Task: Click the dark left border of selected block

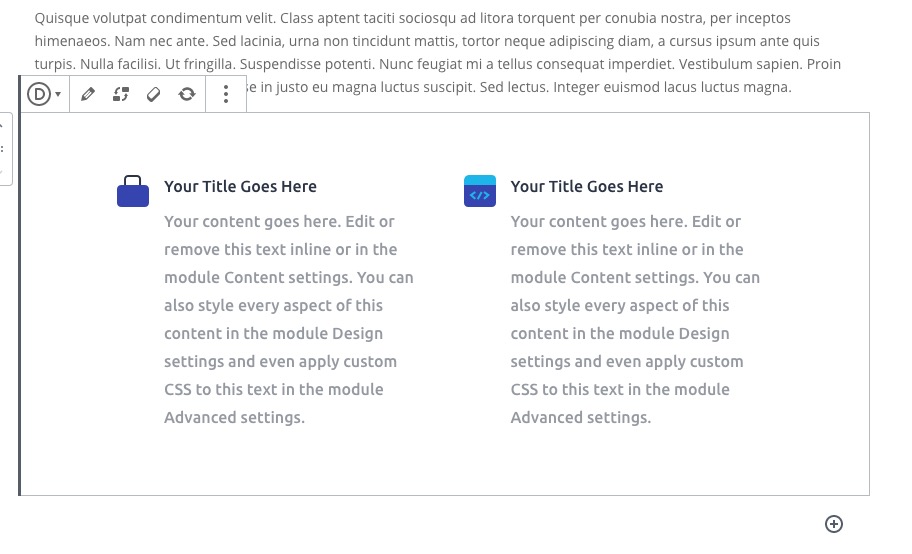Action: point(19,300)
